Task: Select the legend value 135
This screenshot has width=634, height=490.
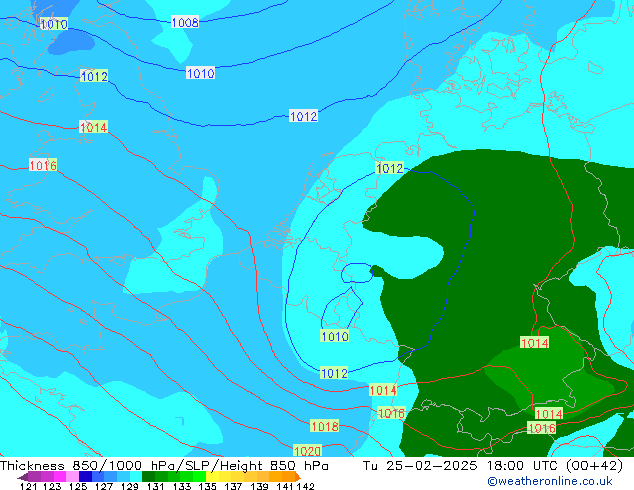Action: click(207, 486)
